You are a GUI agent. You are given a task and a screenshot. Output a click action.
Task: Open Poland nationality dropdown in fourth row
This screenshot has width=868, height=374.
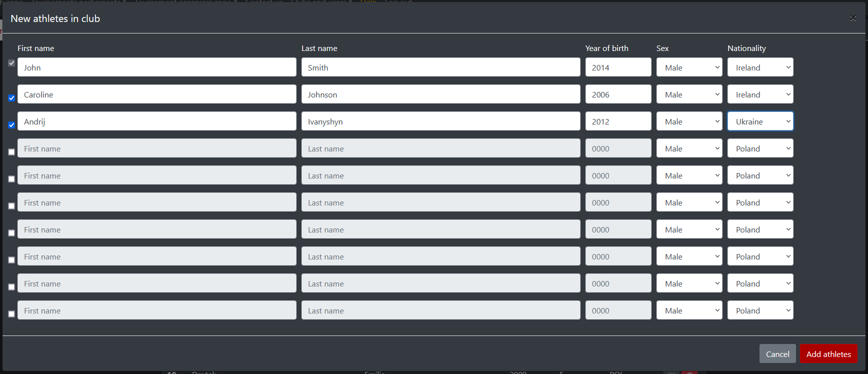pyautogui.click(x=760, y=148)
